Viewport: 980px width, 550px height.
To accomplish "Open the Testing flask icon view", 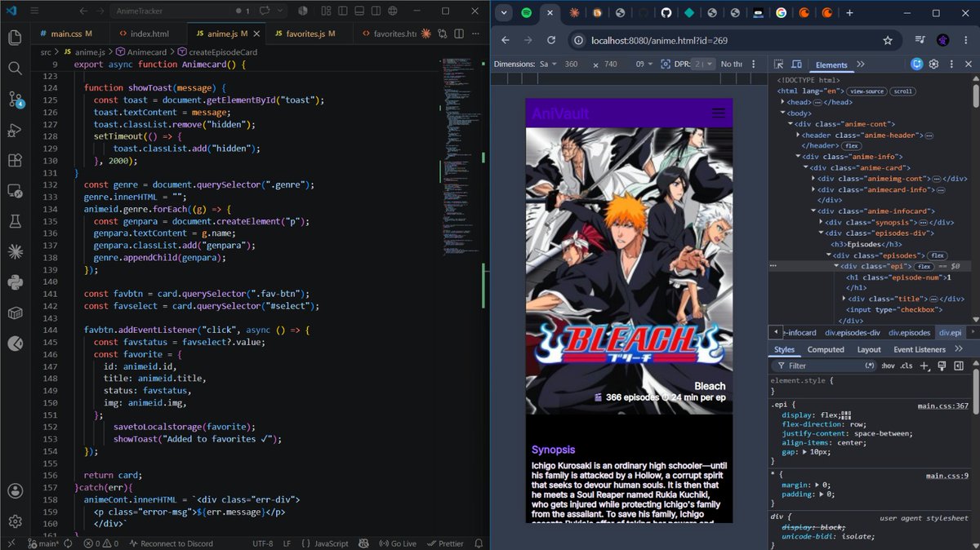I will pos(14,221).
